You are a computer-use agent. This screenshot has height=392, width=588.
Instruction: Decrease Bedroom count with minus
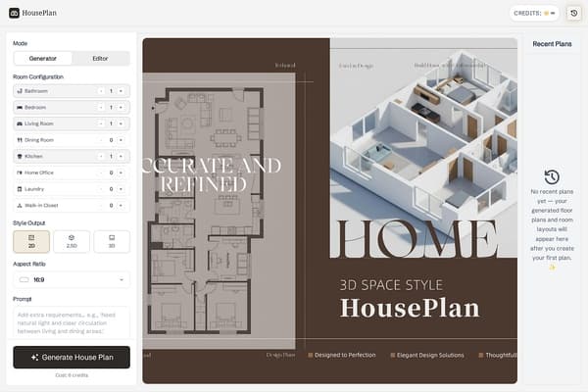(x=101, y=107)
